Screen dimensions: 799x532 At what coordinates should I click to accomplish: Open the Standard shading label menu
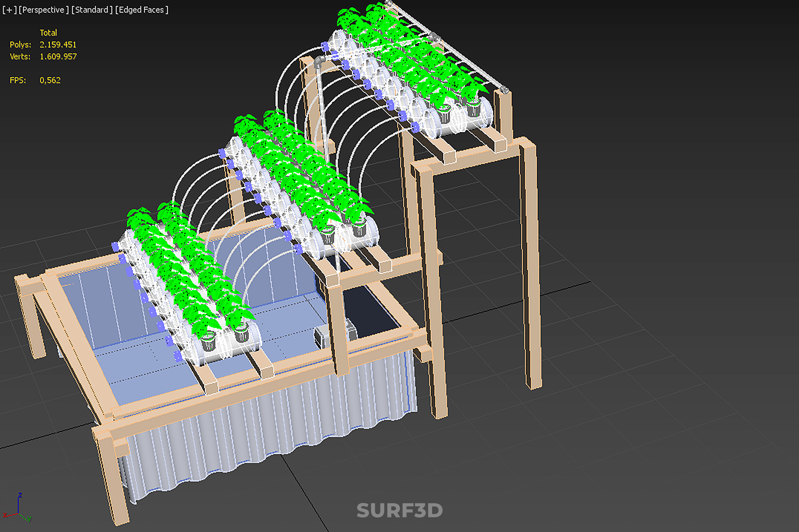pyautogui.click(x=92, y=10)
